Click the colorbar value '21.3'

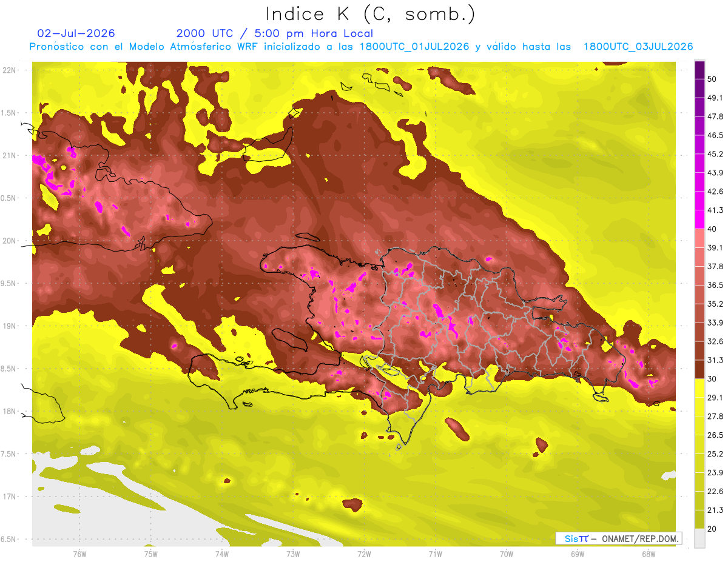pos(715,510)
